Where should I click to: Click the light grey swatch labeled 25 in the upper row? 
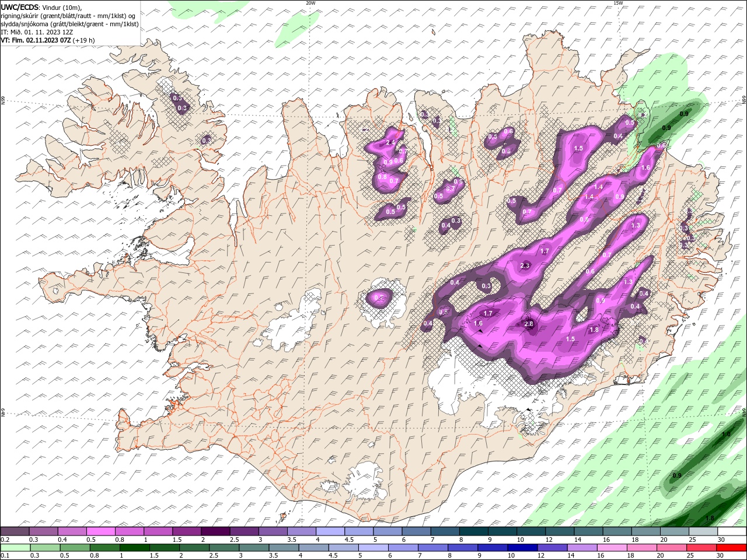(703, 531)
